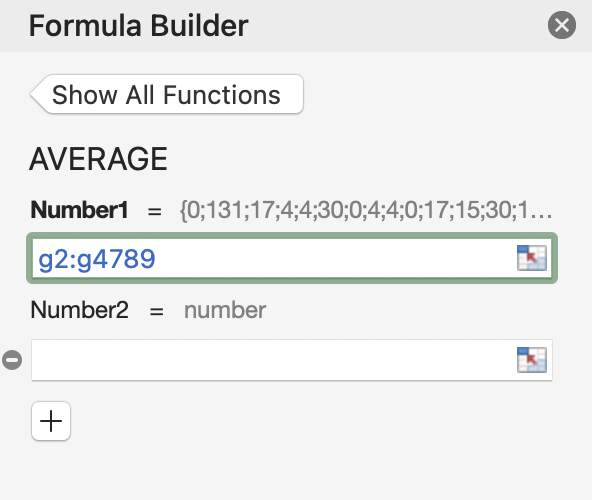Viewport: 592px width, 500px height.
Task: Click the equals sign next to Number2
Action: tap(156, 312)
